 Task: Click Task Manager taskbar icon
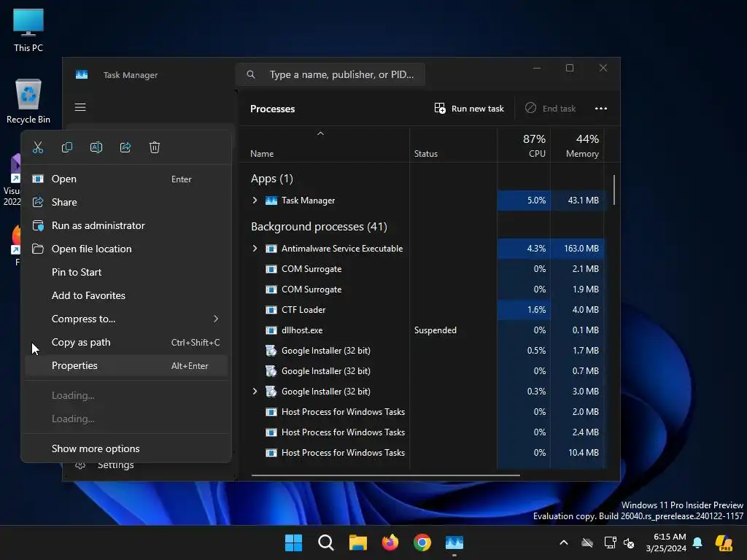click(454, 542)
